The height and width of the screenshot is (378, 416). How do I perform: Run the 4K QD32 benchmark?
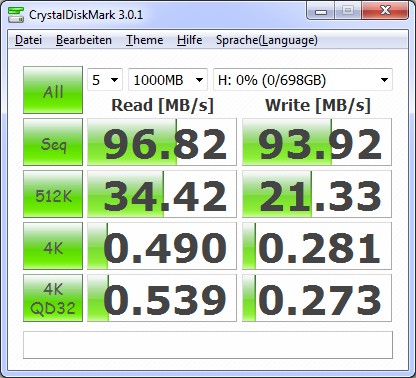[53, 298]
